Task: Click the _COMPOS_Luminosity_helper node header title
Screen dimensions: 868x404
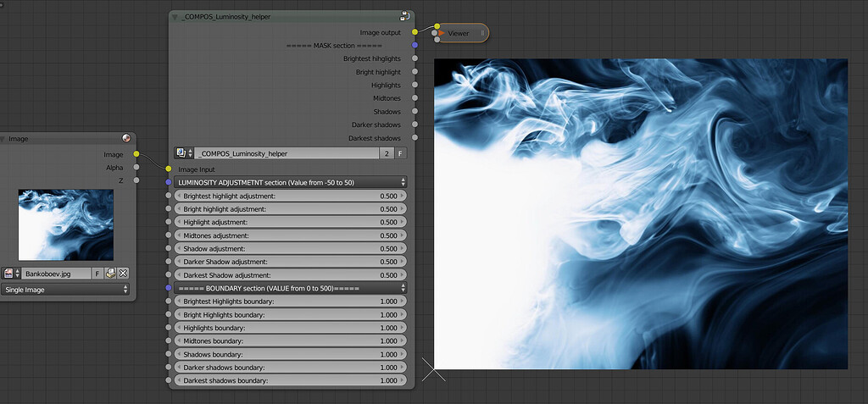Action: (x=225, y=17)
